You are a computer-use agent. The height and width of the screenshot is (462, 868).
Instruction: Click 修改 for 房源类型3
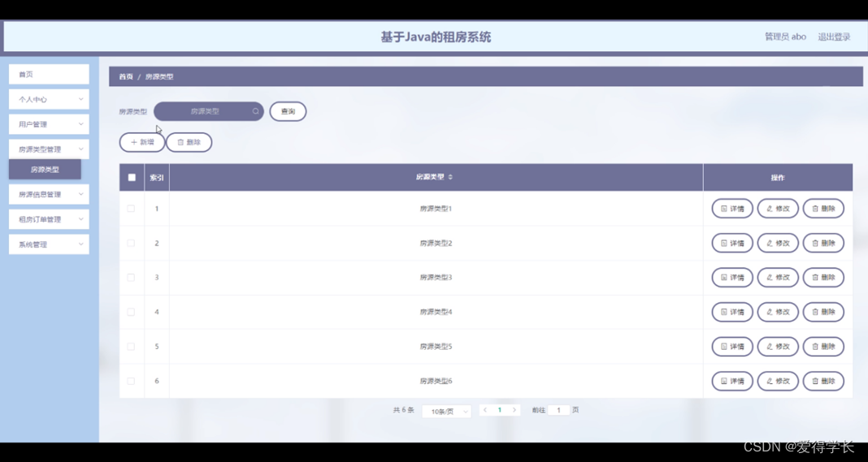pyautogui.click(x=778, y=277)
